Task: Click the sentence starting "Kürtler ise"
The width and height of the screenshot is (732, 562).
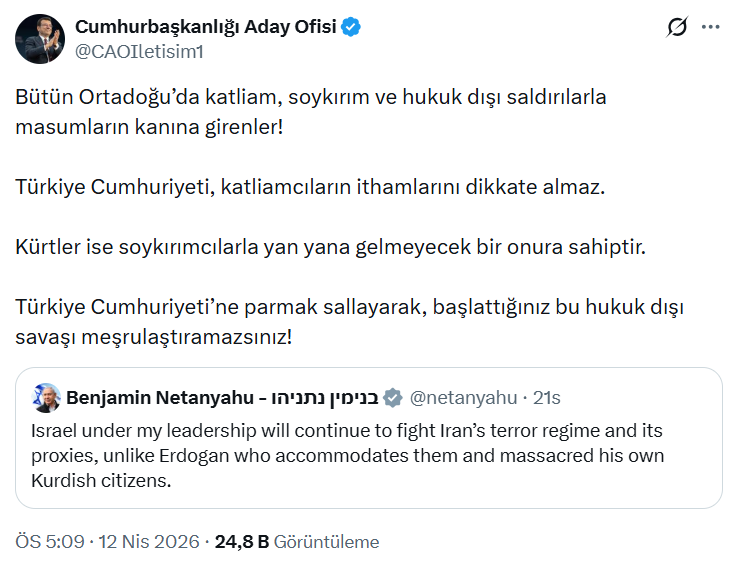Action: [331, 246]
